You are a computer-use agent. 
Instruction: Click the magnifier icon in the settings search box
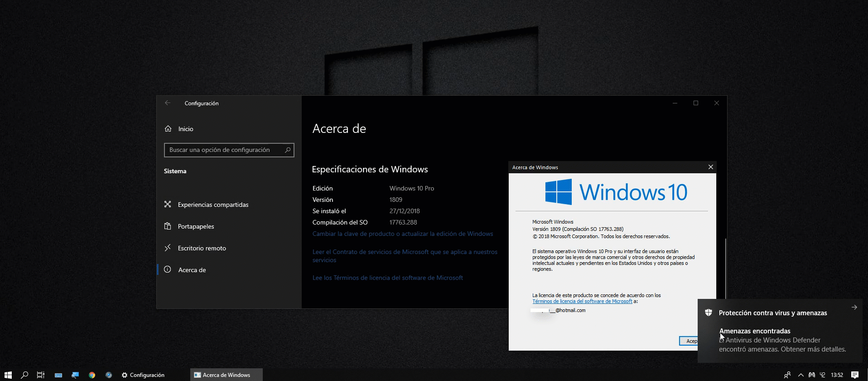pyautogui.click(x=287, y=150)
